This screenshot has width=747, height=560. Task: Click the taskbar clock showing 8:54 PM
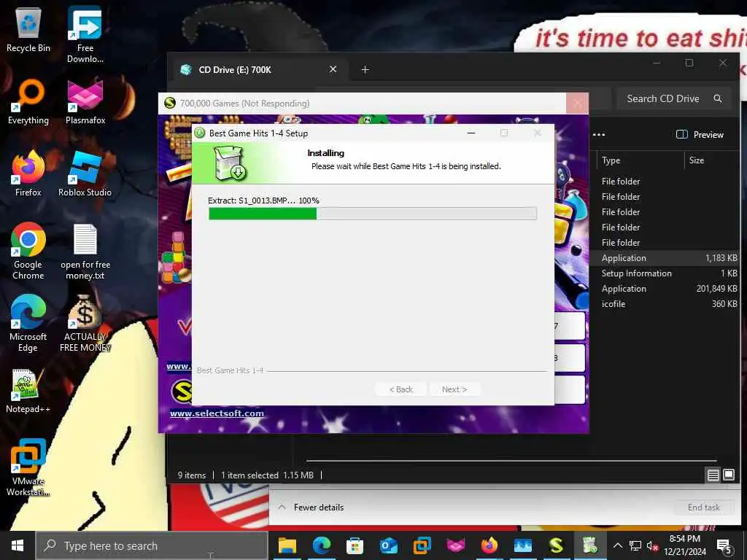685,545
